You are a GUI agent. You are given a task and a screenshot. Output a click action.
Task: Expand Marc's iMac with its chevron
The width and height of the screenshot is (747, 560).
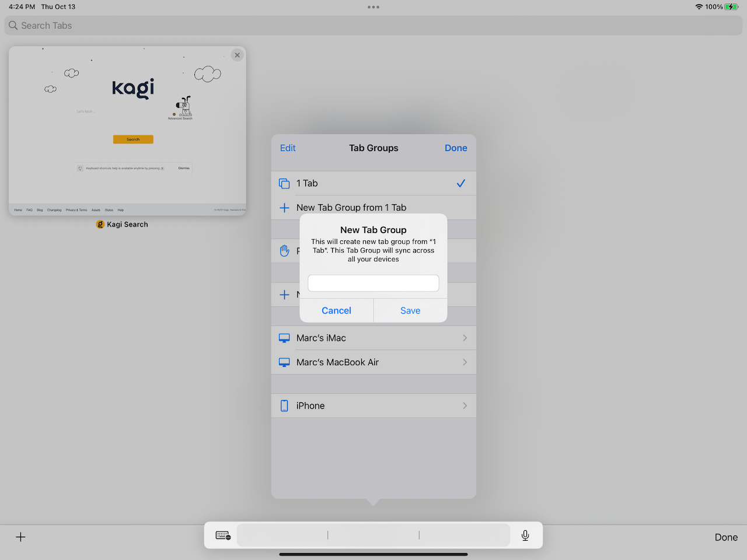[465, 338]
